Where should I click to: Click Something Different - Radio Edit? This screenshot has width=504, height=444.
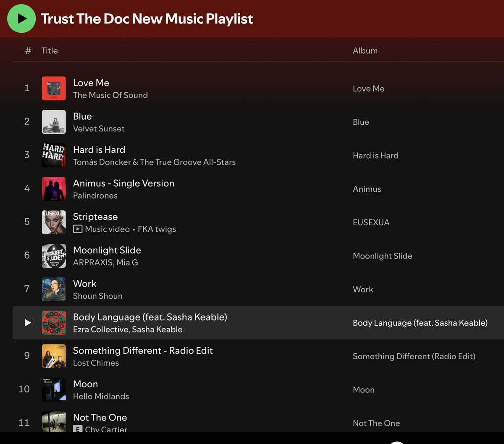point(143,350)
